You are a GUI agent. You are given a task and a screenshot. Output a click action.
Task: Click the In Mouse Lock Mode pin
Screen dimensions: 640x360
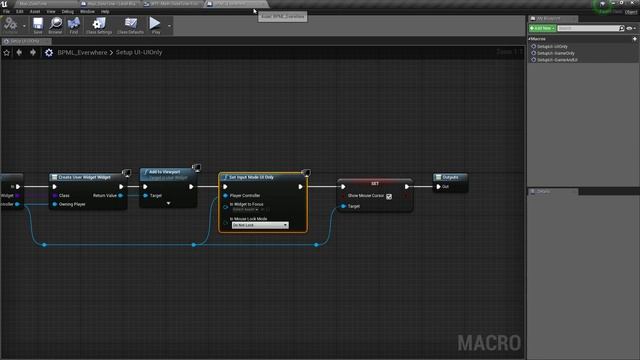point(225,222)
